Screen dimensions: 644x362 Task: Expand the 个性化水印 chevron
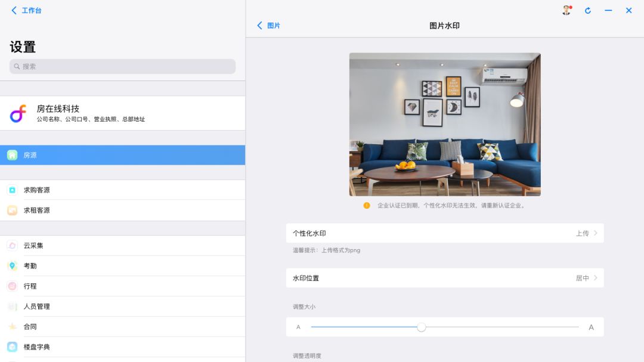pyautogui.click(x=596, y=233)
